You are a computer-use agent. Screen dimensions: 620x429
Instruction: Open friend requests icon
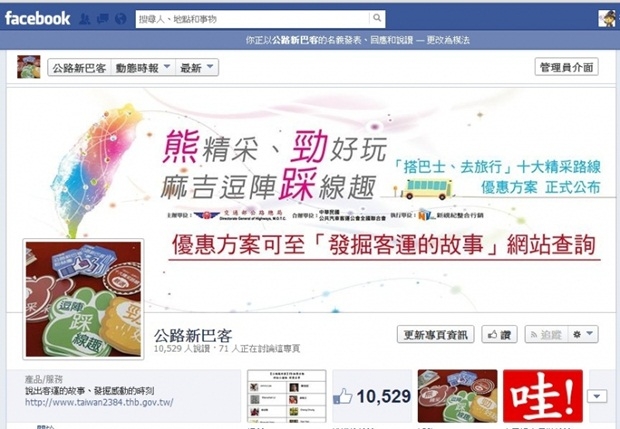(84, 19)
